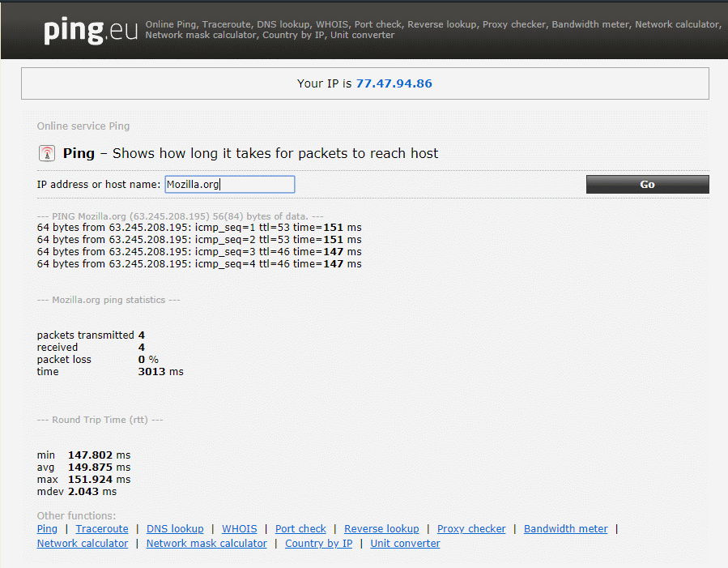The width and height of the screenshot is (728, 568).
Task: Open the Ping link in Other functions
Action: coord(47,529)
